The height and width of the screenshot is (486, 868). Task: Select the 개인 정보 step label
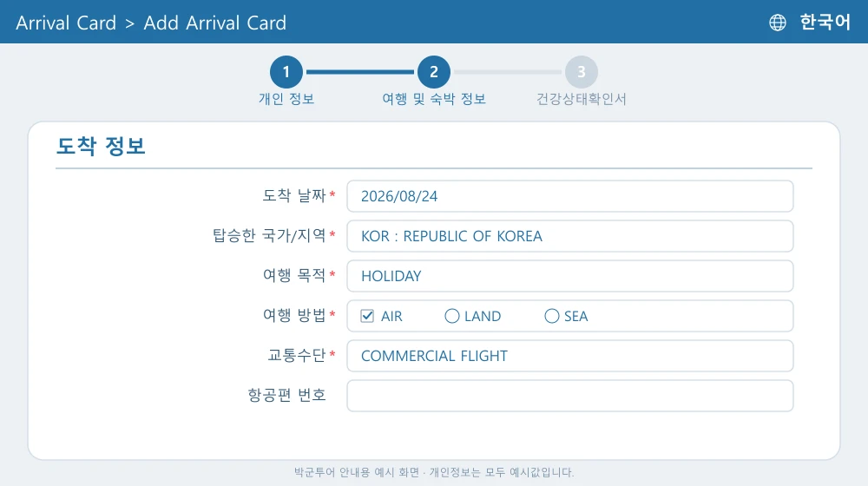pos(286,99)
